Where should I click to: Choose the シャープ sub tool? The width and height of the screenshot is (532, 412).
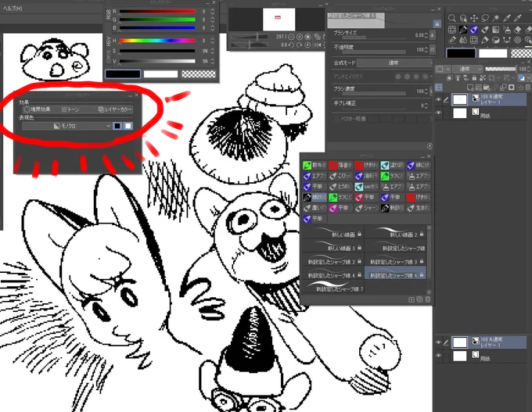[366, 207]
